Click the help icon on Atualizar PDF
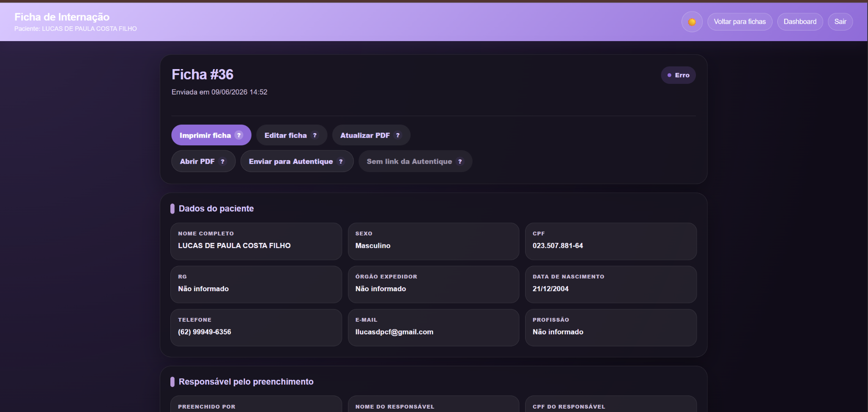Viewport: 868px width, 412px height. (398, 135)
